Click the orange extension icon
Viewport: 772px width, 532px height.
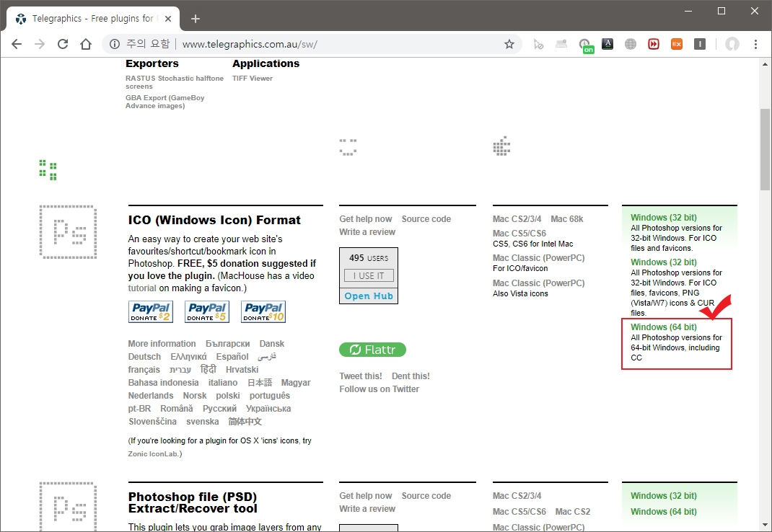tap(677, 44)
